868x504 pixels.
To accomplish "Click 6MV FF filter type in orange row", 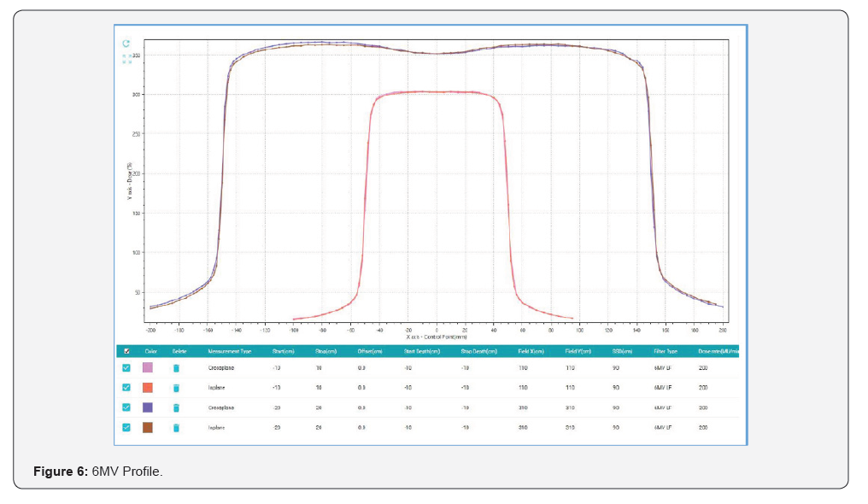I will pos(663,388).
